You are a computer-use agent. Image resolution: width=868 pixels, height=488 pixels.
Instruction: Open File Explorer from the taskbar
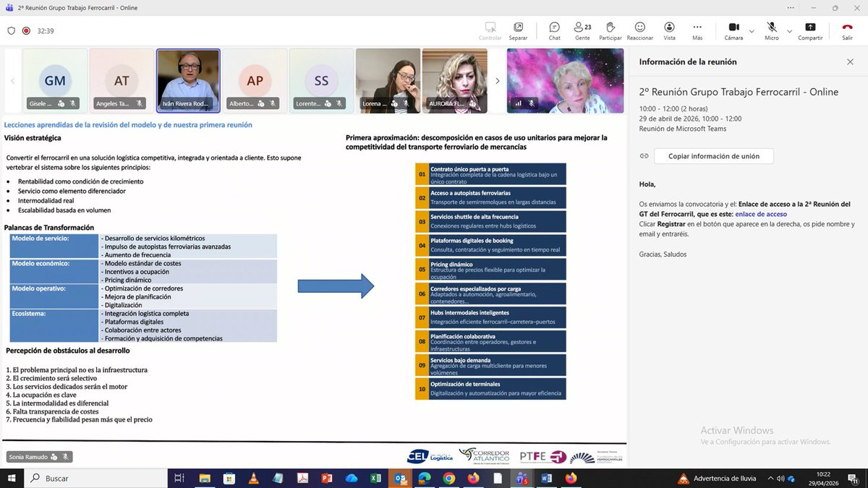click(x=204, y=478)
